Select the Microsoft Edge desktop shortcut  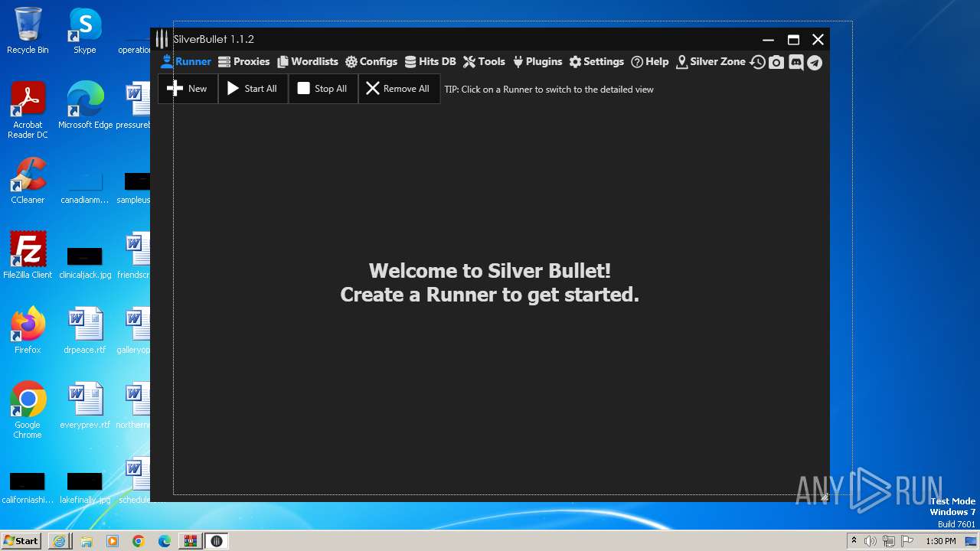[x=85, y=106]
